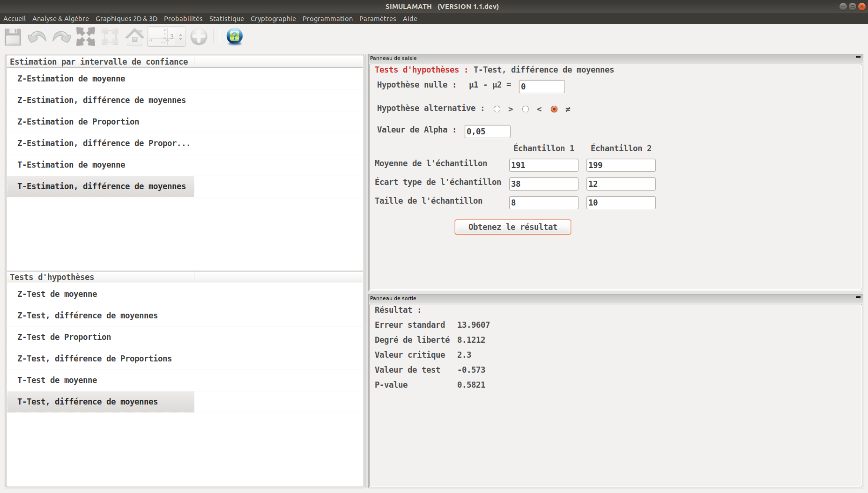This screenshot has height=493, width=868.
Task: Click the Degré de liberté value 8.1212
Action: click(471, 340)
